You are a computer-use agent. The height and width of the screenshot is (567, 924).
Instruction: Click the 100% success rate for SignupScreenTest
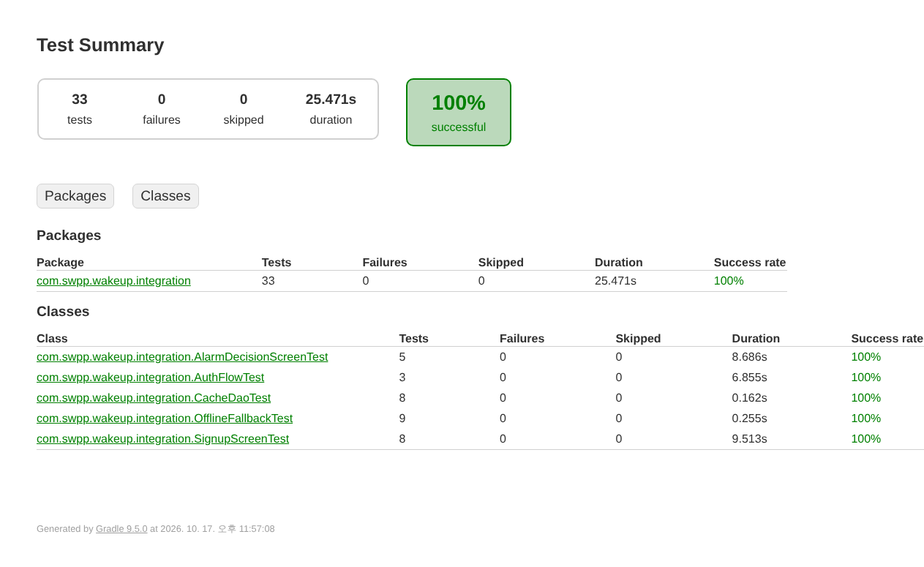(866, 439)
